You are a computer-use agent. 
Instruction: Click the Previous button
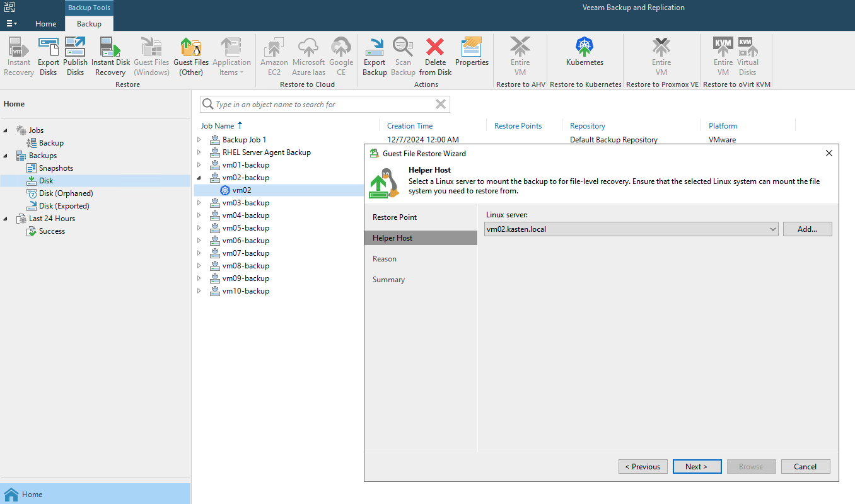(x=643, y=467)
